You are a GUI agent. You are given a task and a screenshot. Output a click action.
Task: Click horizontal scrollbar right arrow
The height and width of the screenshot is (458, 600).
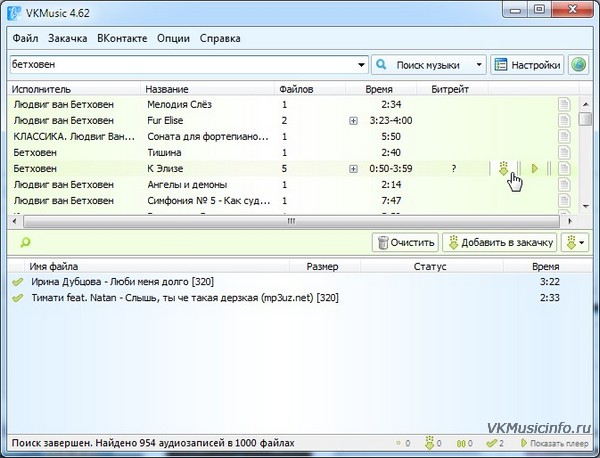tap(570, 221)
